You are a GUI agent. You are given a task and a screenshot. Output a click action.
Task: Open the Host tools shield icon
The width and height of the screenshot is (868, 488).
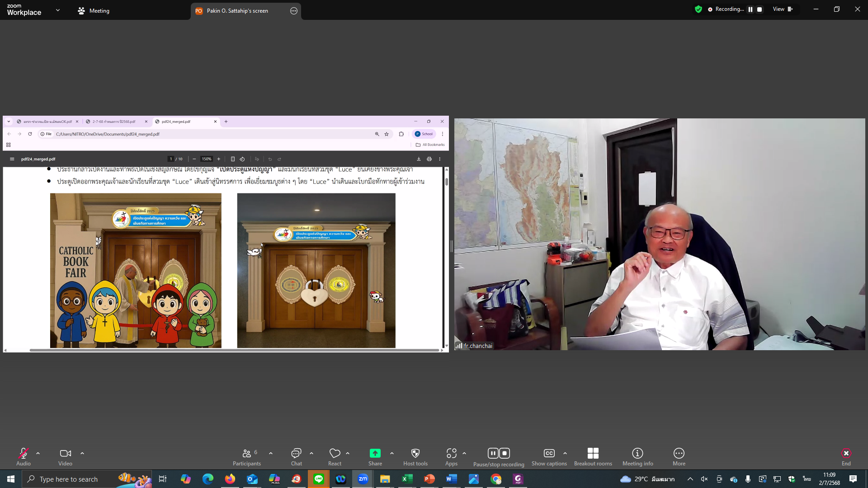(x=415, y=453)
